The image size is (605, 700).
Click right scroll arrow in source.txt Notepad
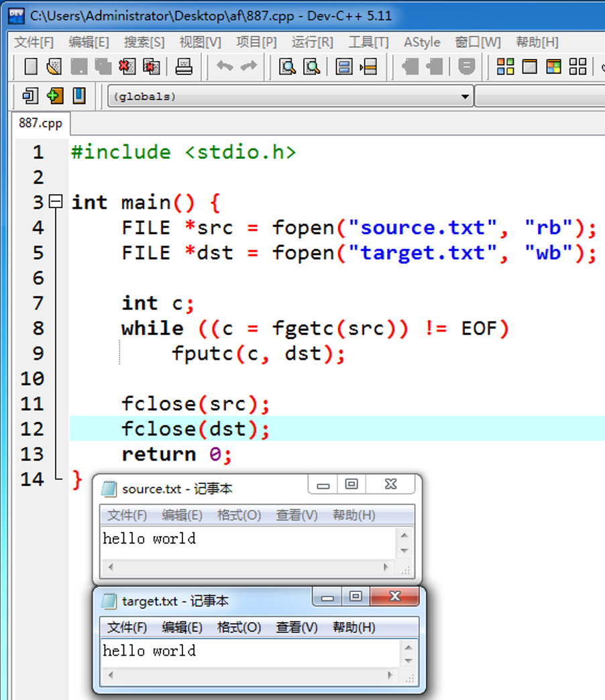pyautogui.click(x=386, y=567)
